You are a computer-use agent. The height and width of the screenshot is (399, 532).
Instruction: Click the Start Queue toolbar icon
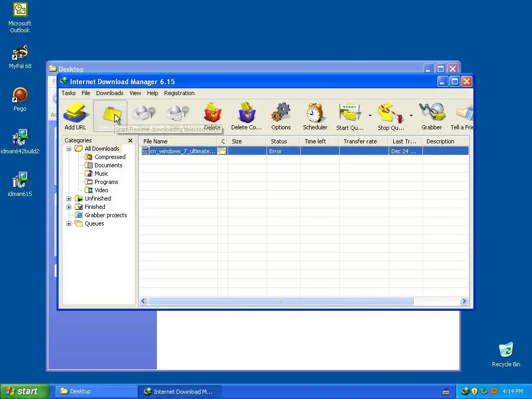350,116
